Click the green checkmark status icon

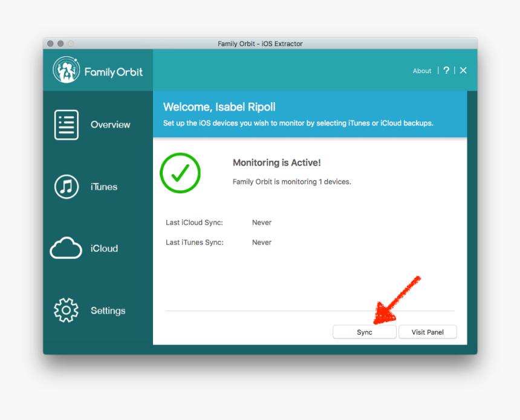180,173
